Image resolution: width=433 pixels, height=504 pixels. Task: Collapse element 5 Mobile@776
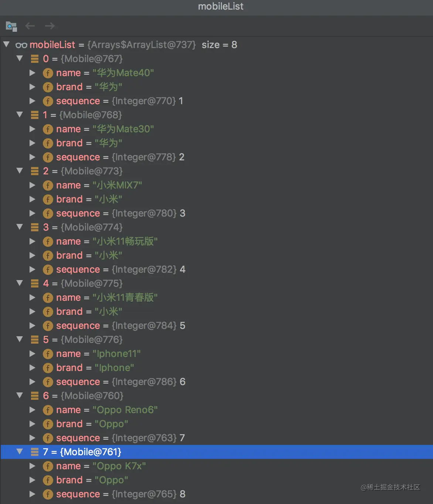20,339
